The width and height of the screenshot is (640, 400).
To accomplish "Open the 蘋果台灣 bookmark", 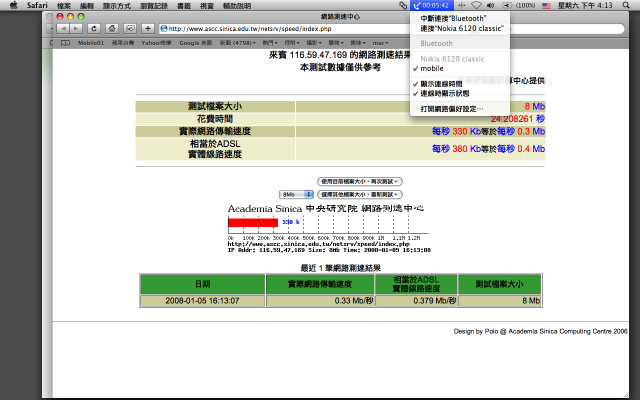I will pyautogui.click(x=123, y=43).
